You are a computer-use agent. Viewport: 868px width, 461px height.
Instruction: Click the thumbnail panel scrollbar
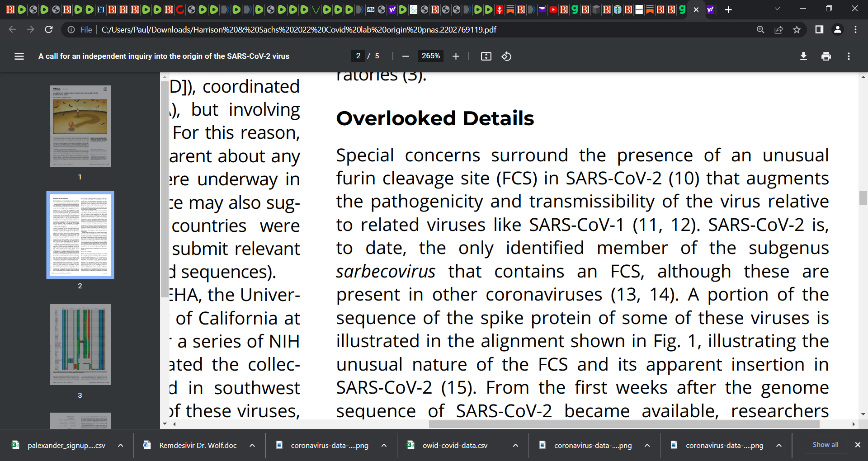tap(164, 189)
